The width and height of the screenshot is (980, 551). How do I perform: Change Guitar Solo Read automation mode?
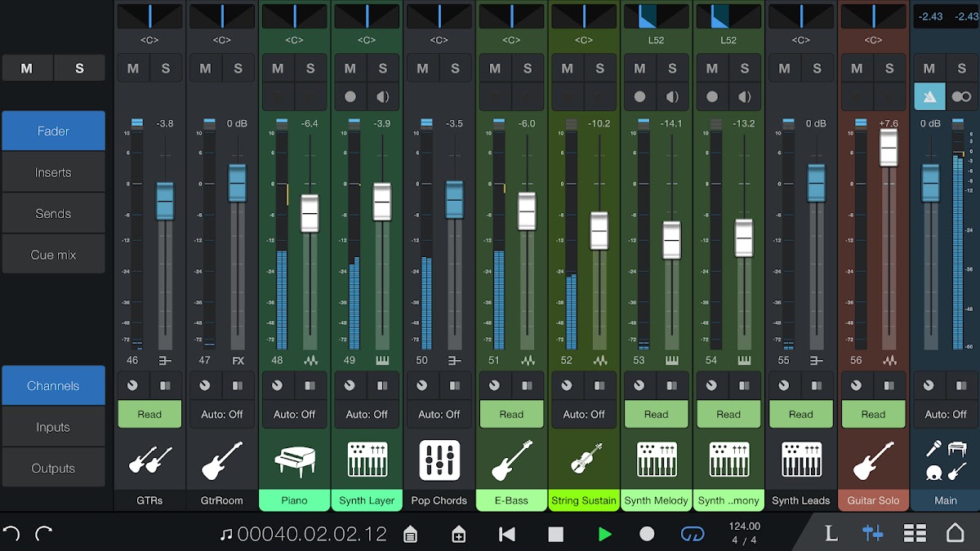point(873,414)
